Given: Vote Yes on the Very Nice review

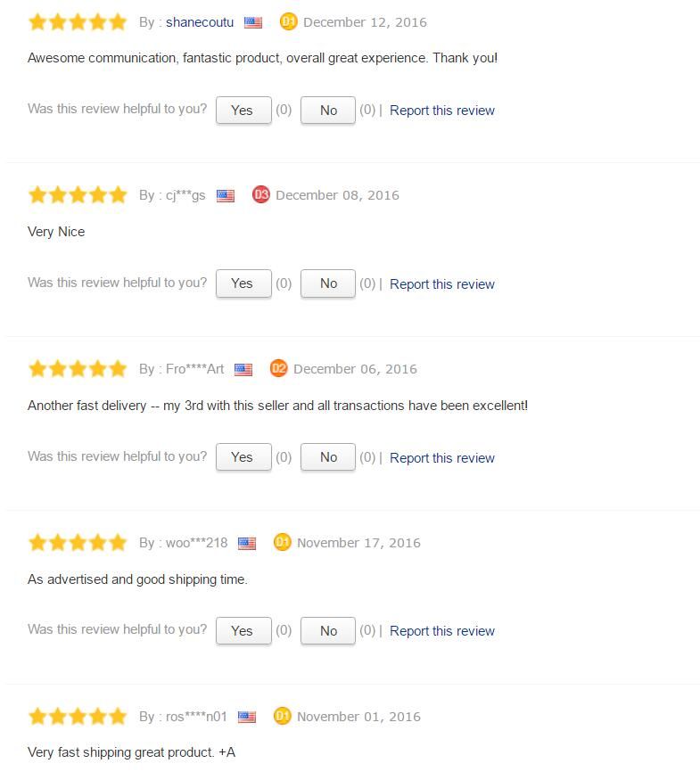Looking at the screenshot, I should coord(243,283).
